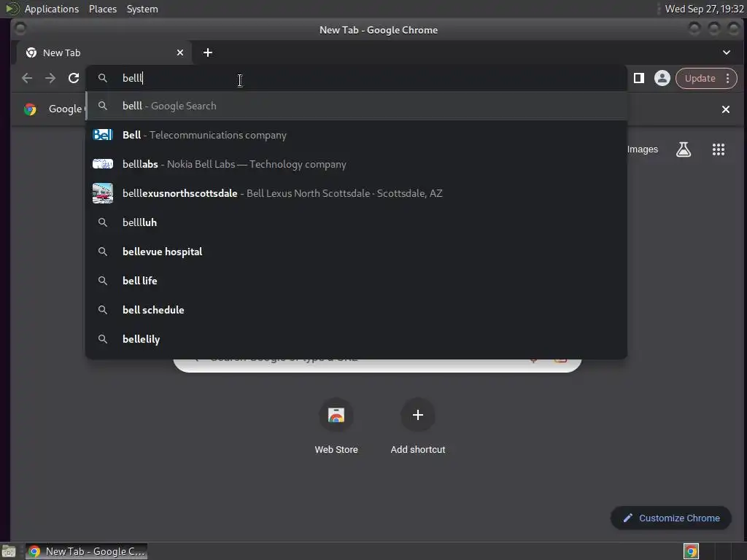The width and height of the screenshot is (747, 560).
Task: Open the Google apps grid icon
Action: [x=719, y=149]
